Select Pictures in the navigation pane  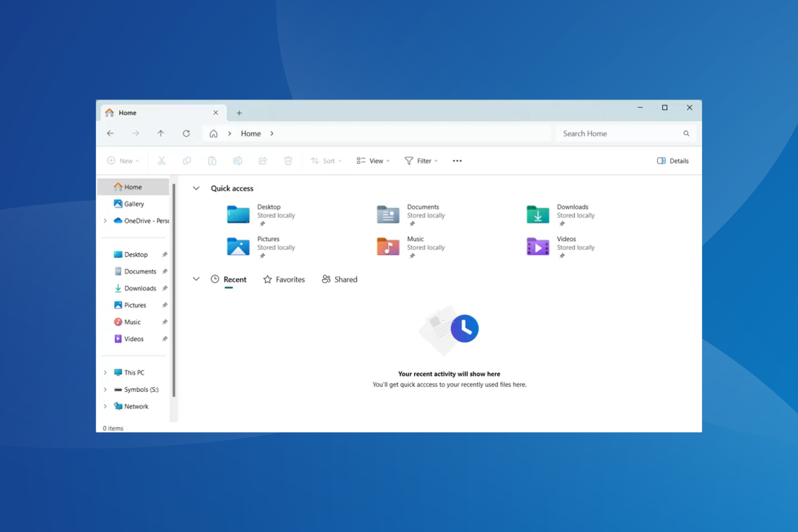(x=130, y=305)
